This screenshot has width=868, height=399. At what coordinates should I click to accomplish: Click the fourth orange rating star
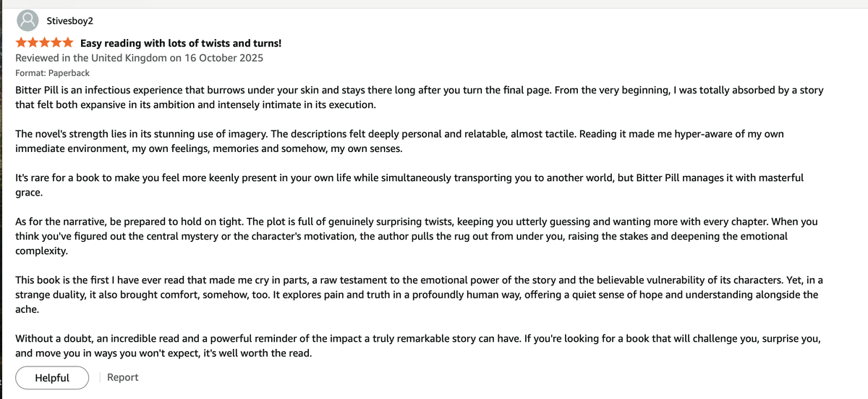pyautogui.click(x=56, y=43)
